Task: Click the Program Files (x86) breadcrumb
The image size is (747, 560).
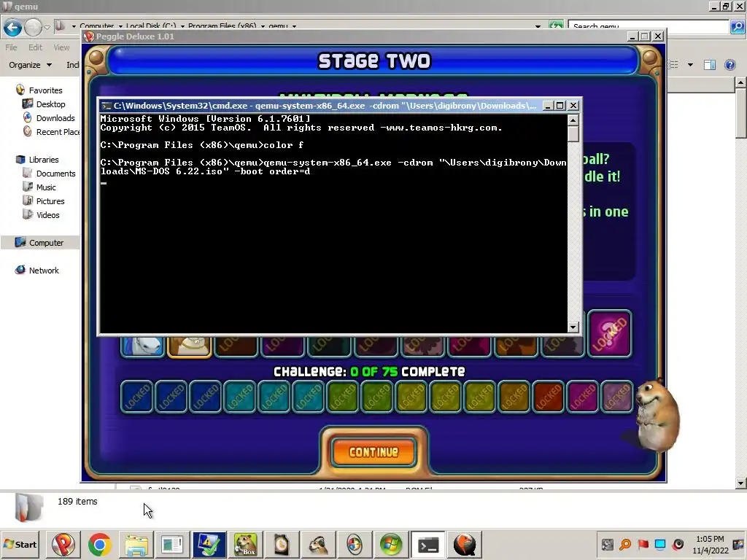Action: coord(222,26)
